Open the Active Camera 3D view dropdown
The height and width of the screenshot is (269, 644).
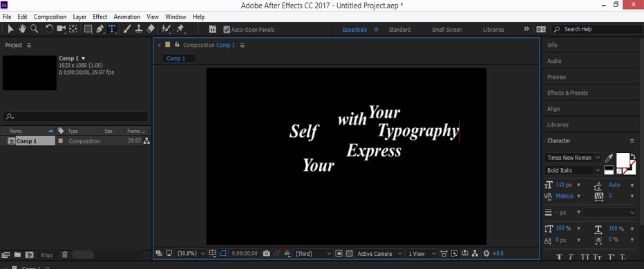click(x=380, y=254)
